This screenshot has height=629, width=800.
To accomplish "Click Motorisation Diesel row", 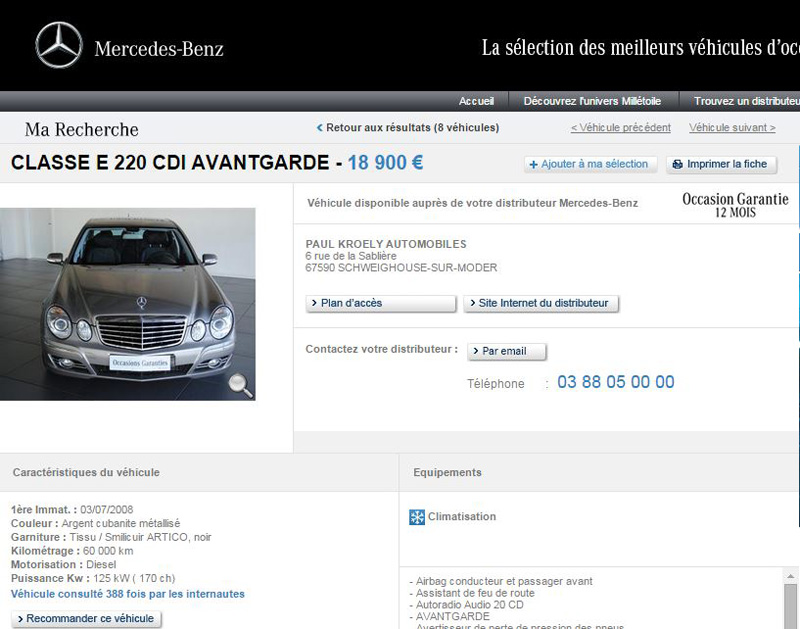I will click(x=63, y=565).
